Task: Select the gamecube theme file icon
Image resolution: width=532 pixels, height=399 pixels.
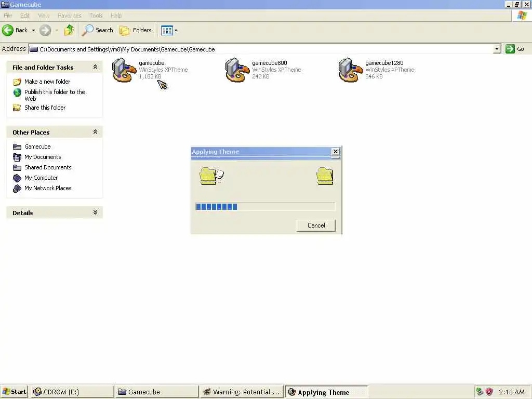Action: [x=124, y=70]
